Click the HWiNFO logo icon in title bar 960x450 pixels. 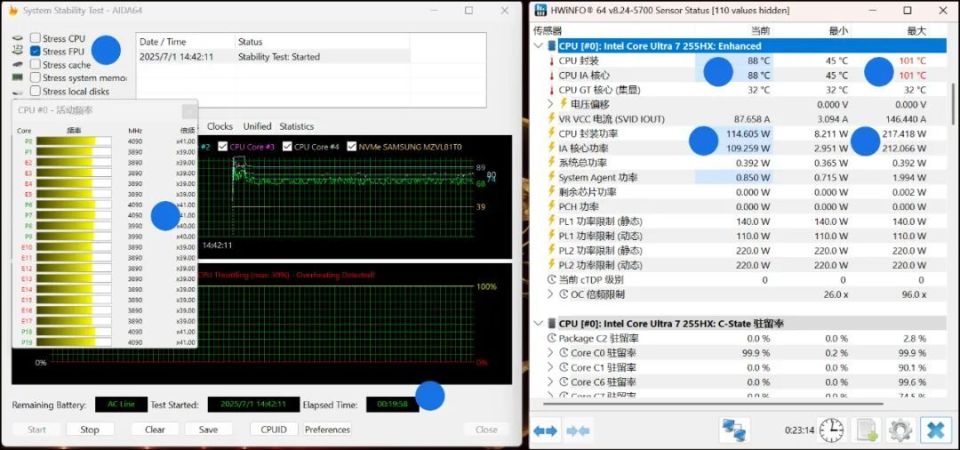tap(541, 10)
